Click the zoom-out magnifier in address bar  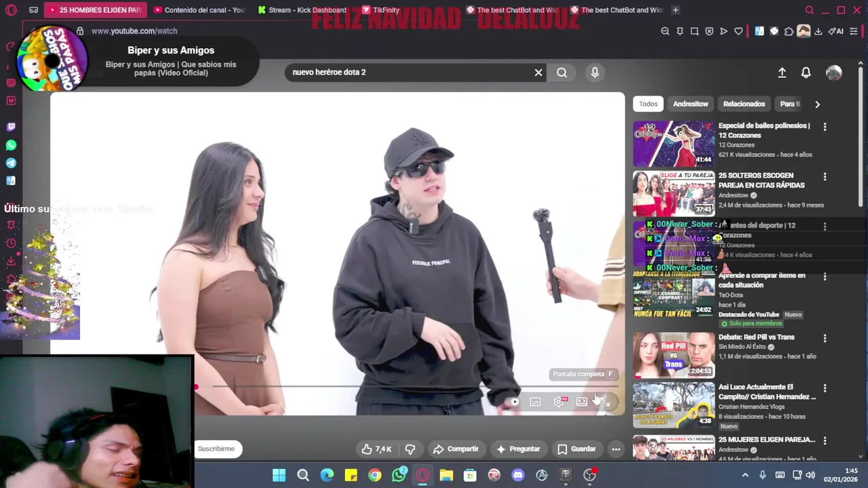click(665, 31)
